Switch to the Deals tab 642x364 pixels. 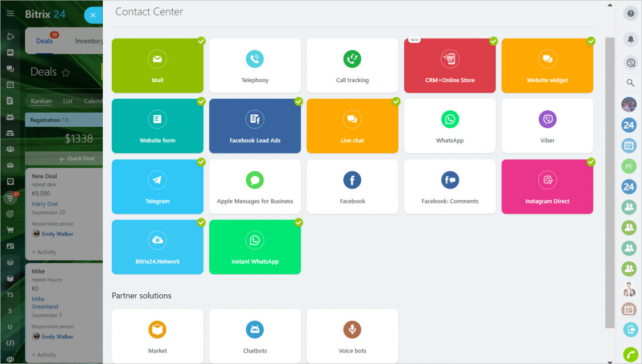coord(45,41)
